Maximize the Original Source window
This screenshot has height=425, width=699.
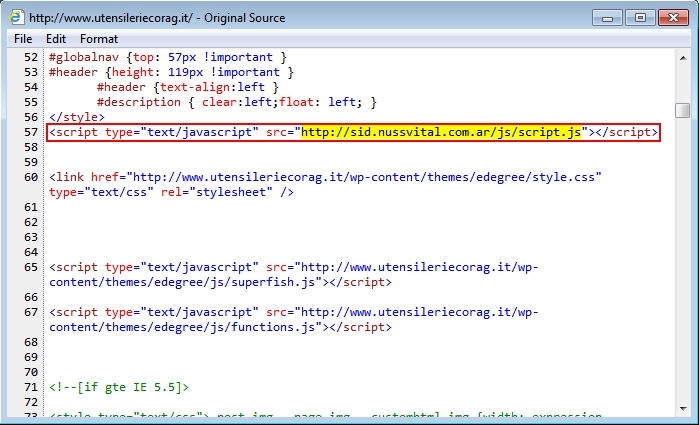click(638, 17)
